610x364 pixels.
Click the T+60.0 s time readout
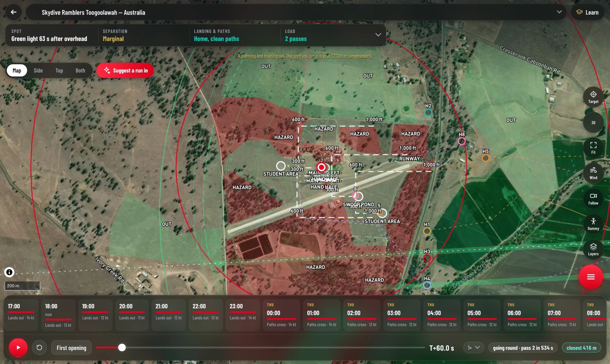[x=442, y=348]
